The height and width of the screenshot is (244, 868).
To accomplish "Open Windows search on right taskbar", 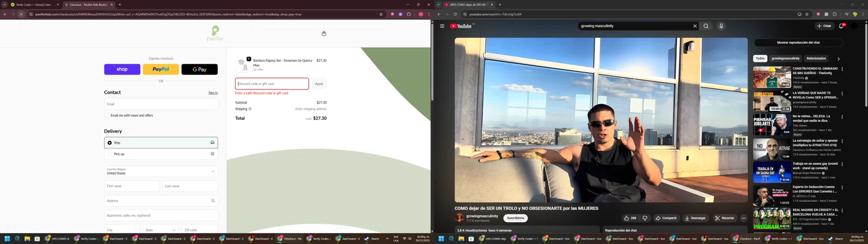I will click(451, 238).
